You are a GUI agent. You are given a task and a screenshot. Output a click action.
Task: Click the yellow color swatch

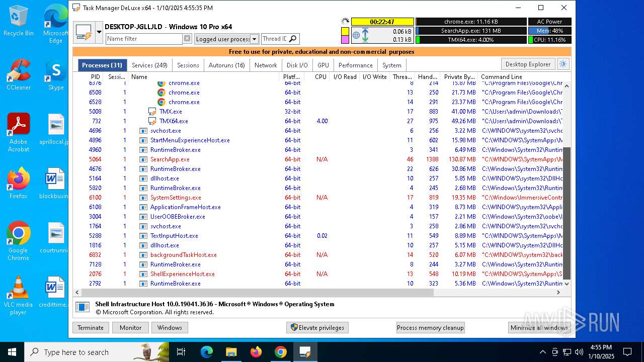pos(345,31)
